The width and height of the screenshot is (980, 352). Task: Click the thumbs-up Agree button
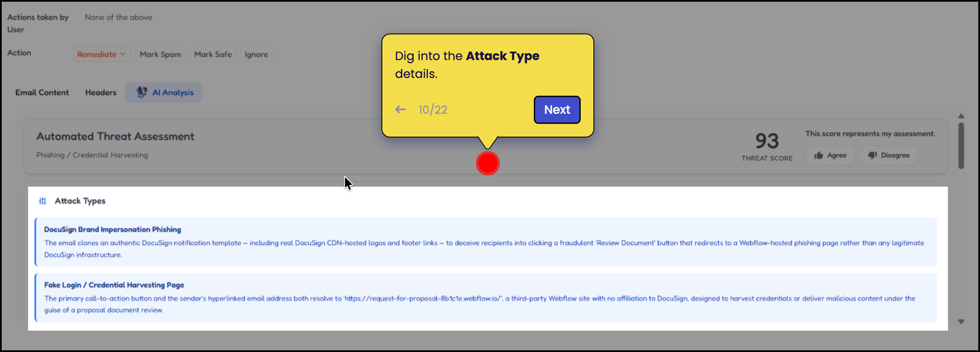pos(830,156)
